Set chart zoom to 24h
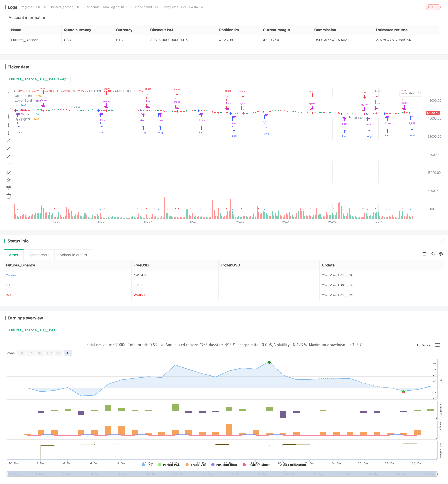Image resolution: width=448 pixels, height=484 pixels. coord(59,353)
